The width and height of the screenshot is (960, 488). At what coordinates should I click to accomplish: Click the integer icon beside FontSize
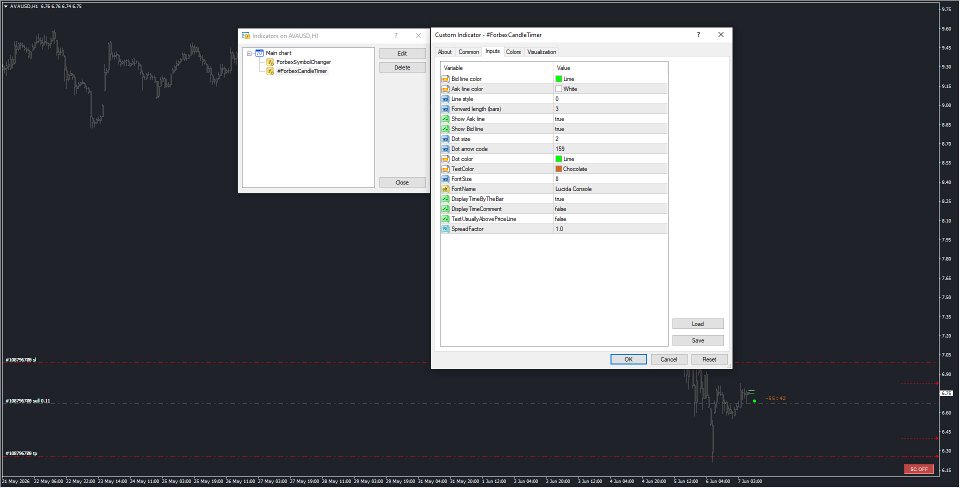445,179
